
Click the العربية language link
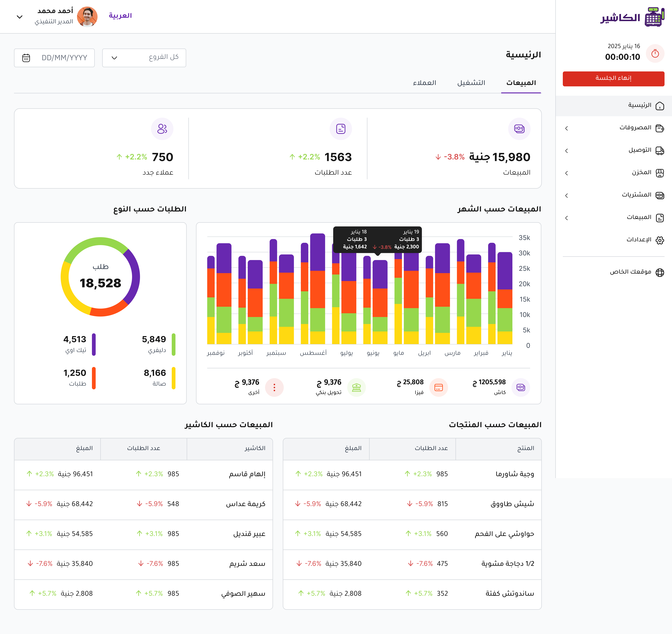coord(120,16)
